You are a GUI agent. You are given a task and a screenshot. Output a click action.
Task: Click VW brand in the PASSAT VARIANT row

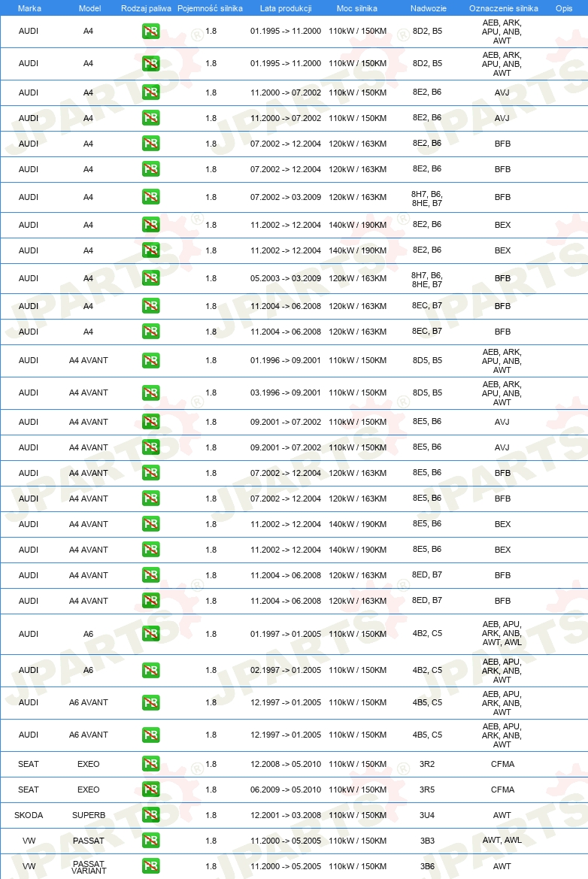pyautogui.click(x=29, y=866)
